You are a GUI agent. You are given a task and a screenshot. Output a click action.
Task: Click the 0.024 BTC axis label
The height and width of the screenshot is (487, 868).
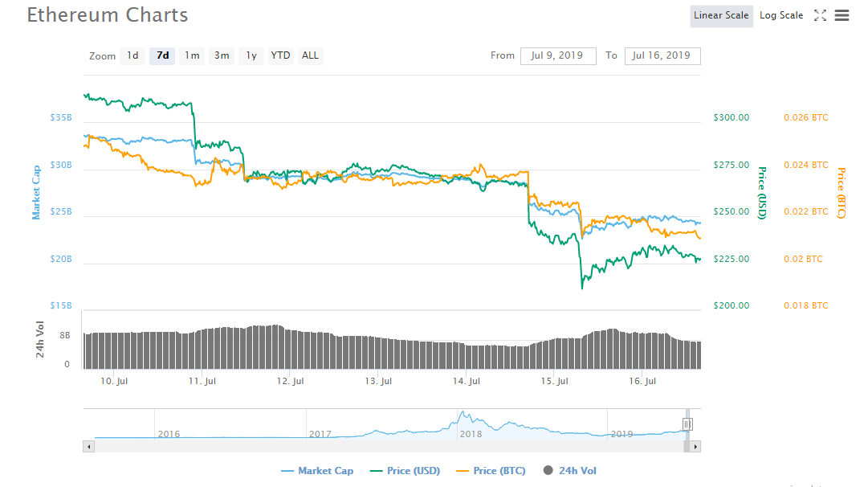tap(806, 165)
